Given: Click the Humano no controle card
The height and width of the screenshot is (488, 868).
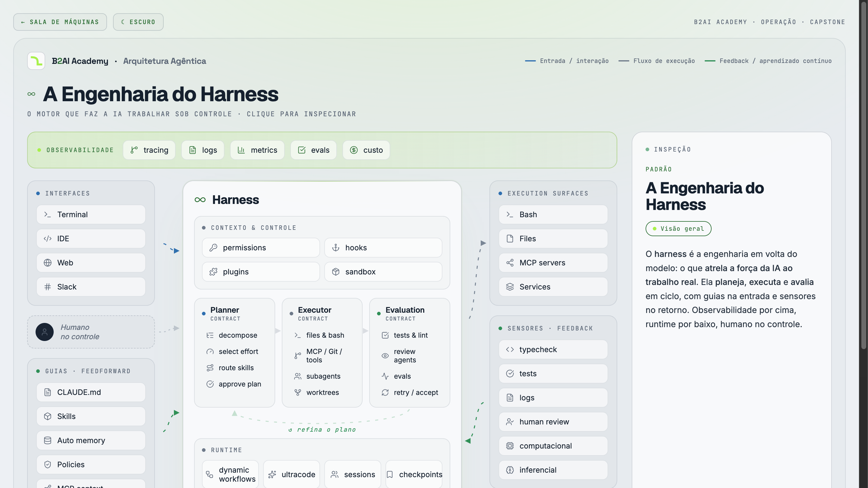Looking at the screenshot, I should [91, 332].
